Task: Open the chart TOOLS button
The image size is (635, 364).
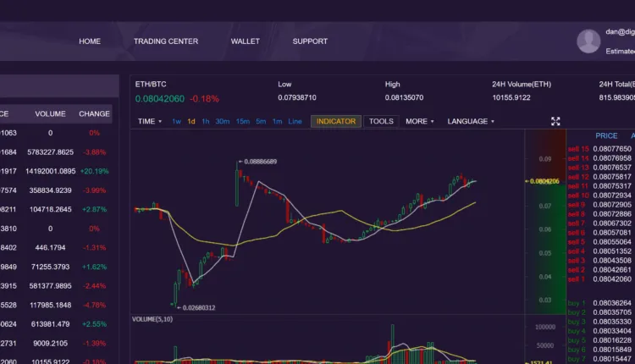Action: [x=381, y=121]
